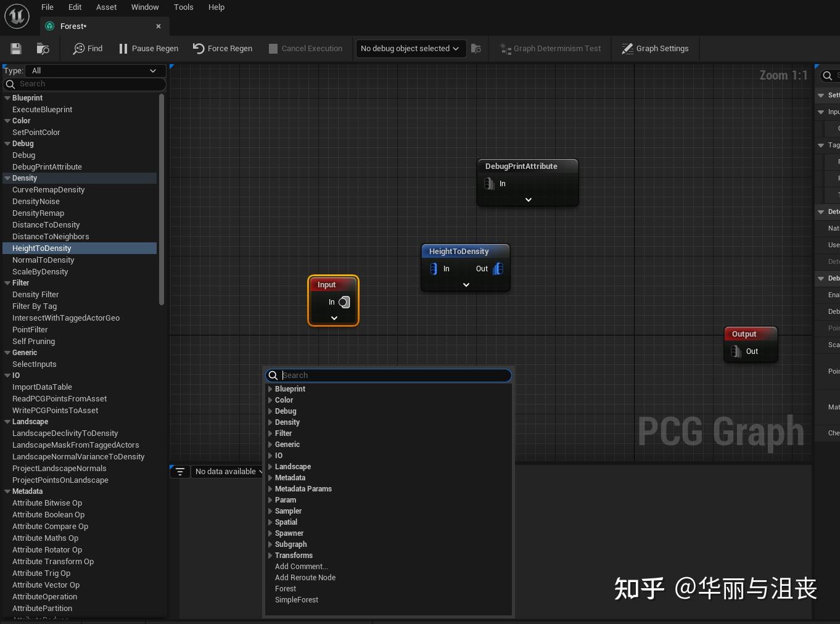This screenshot has width=840, height=624.
Task: Collapse the Filter category in left palette
Action: coord(6,283)
